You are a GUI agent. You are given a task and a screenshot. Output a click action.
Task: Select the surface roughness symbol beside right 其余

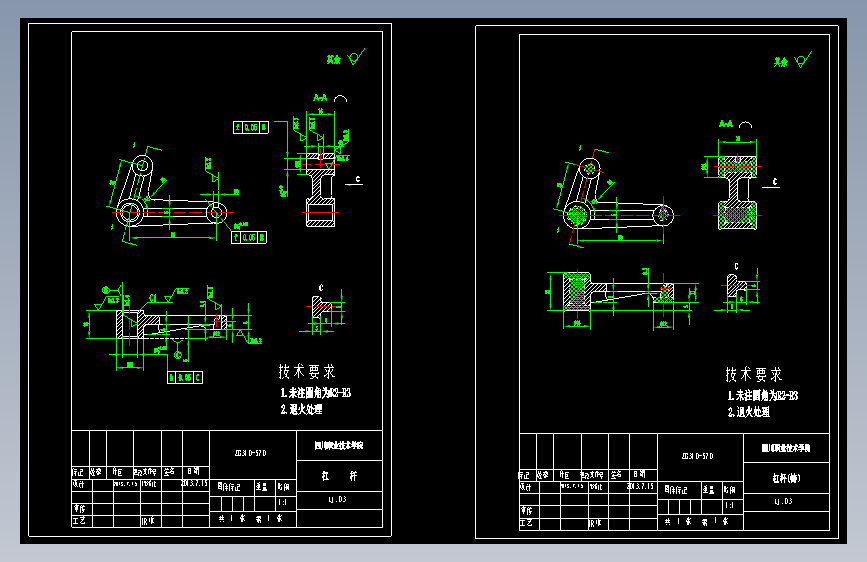(x=803, y=59)
